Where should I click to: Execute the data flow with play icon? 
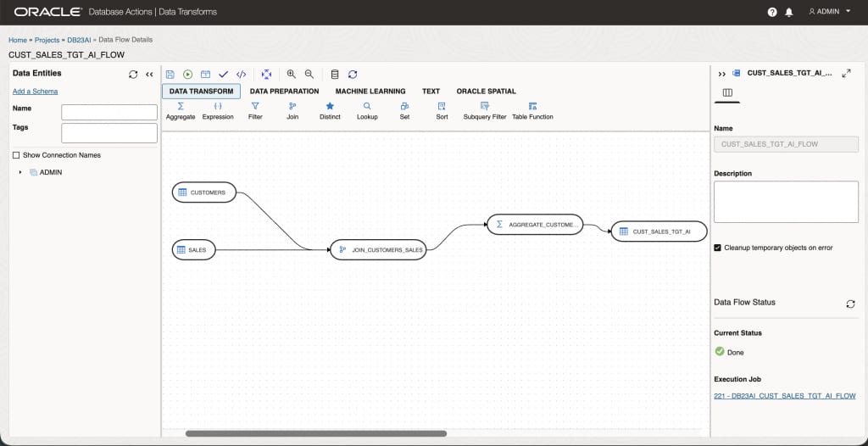point(187,75)
